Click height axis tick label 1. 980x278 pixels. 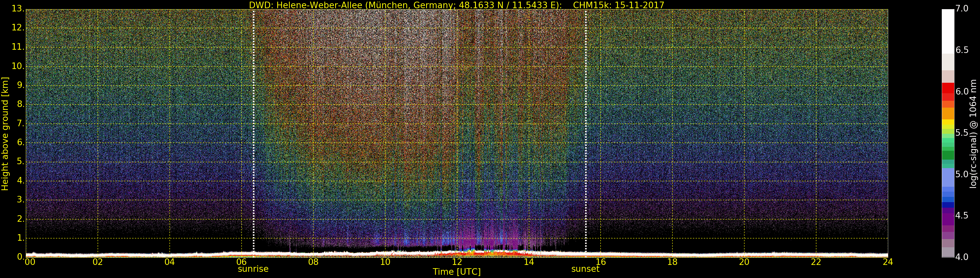pos(21,238)
